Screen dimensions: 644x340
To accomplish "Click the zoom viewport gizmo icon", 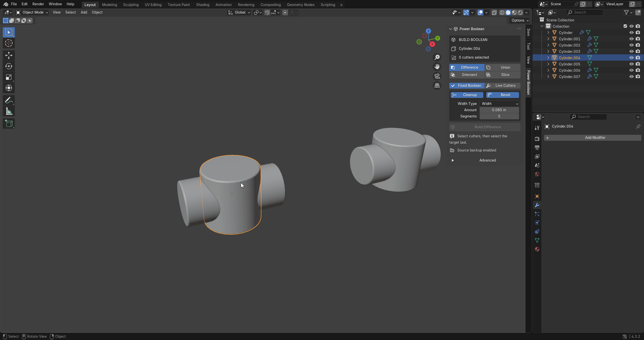I will [x=437, y=57].
